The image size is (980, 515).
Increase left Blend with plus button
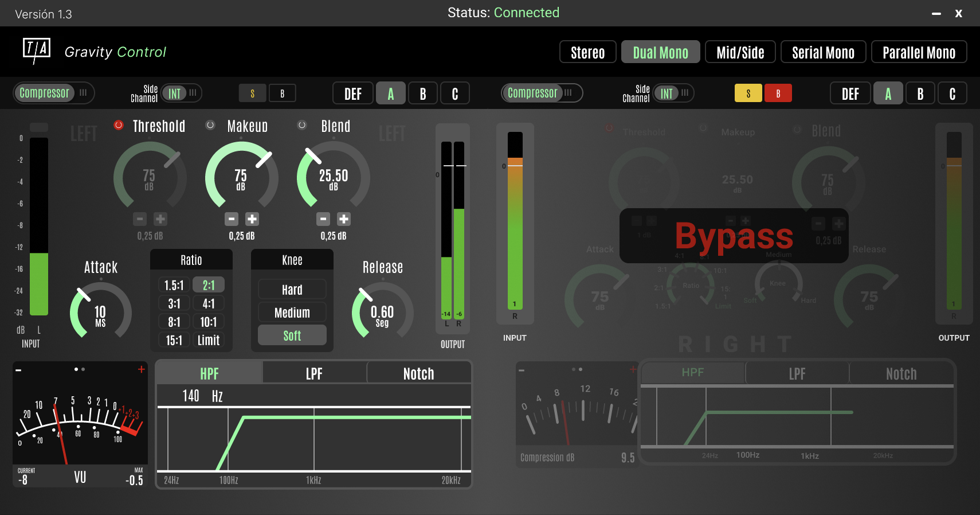point(344,219)
